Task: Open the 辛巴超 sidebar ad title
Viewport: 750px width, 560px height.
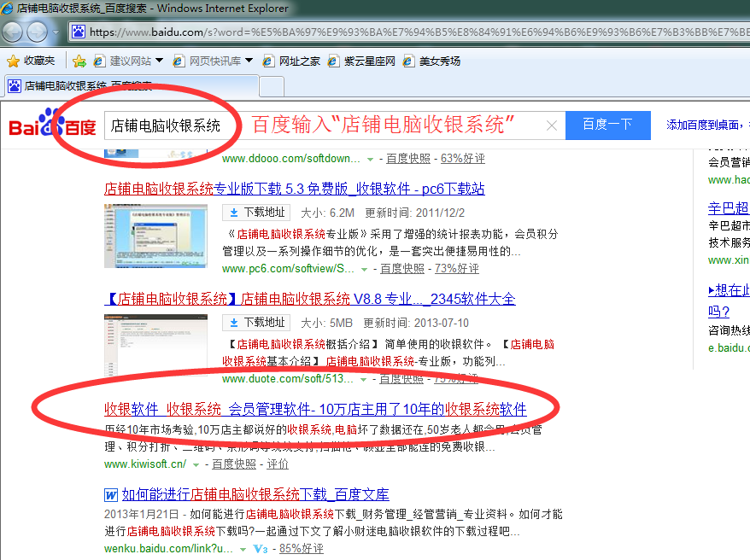Action: point(729,207)
